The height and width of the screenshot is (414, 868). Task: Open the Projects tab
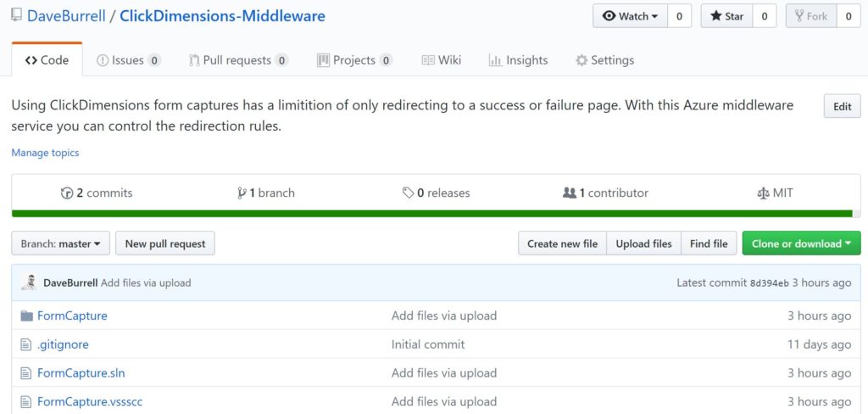[354, 60]
